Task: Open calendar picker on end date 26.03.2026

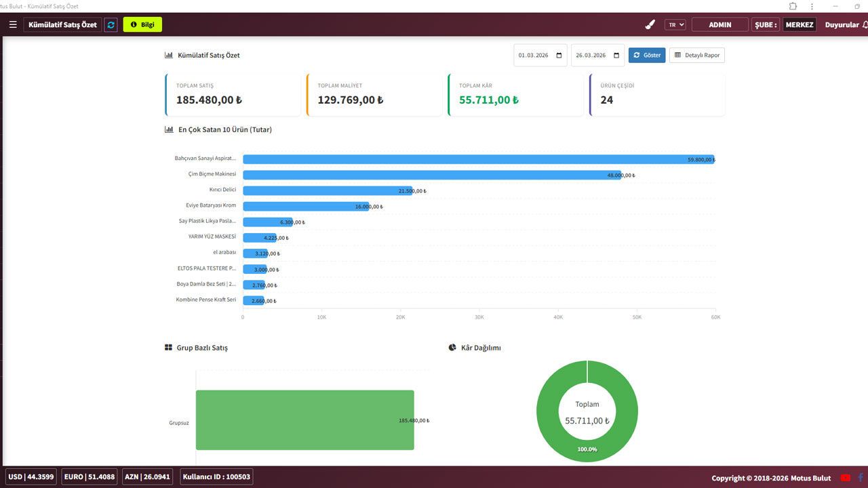Action: (616, 56)
